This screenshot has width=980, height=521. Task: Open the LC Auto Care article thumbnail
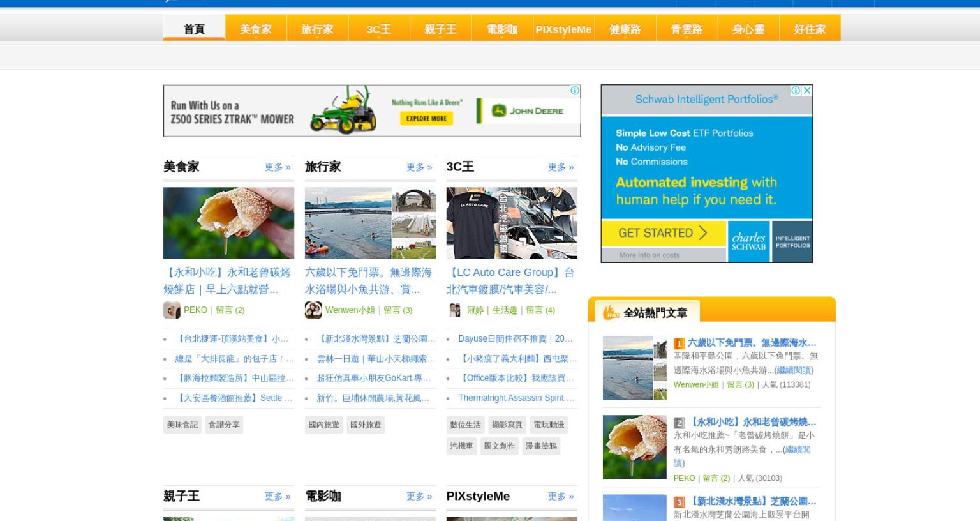point(512,223)
